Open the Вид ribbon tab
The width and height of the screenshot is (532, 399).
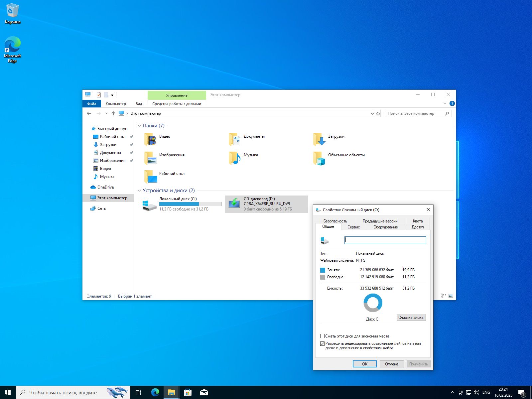(x=139, y=103)
